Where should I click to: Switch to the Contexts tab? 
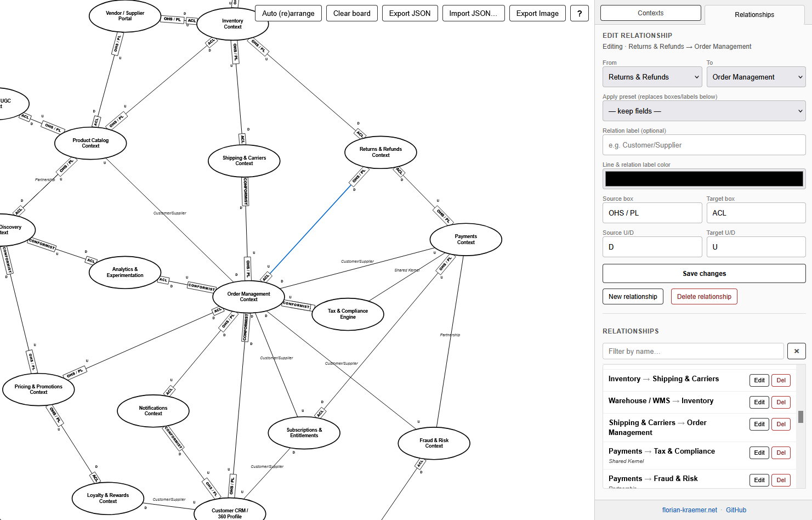pyautogui.click(x=650, y=13)
